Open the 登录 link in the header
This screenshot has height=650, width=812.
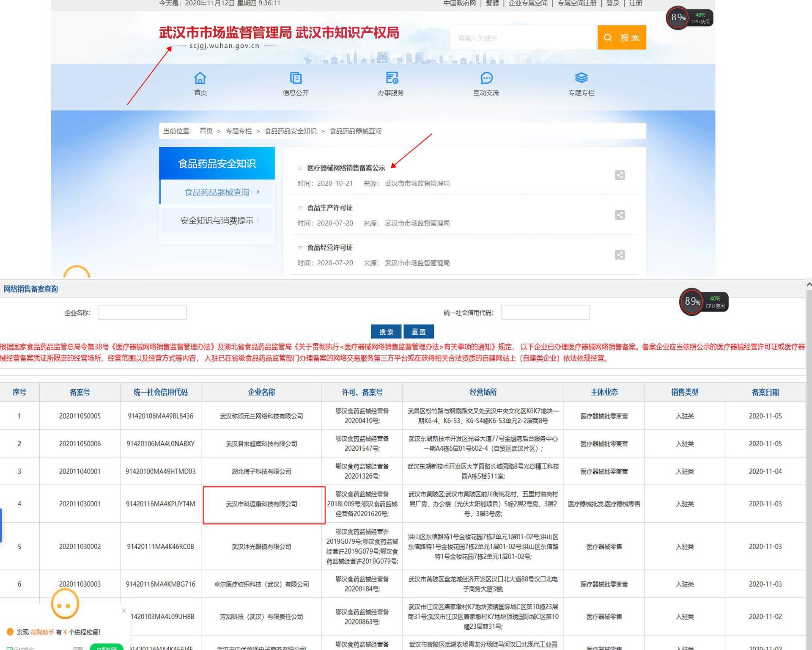click(612, 3)
